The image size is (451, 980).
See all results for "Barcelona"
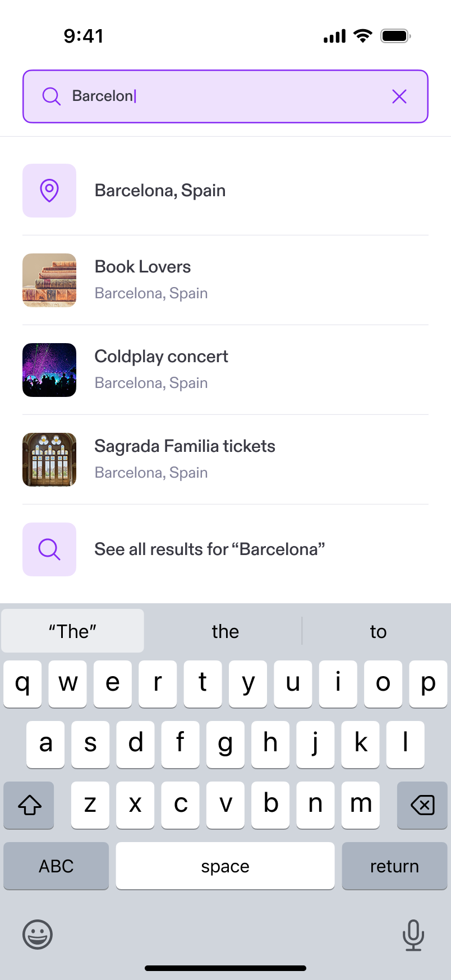(x=210, y=549)
